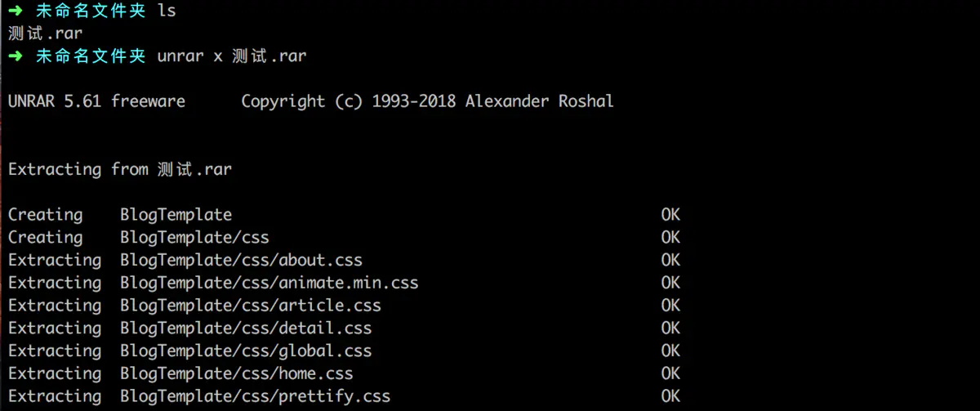Click the global.css file path
980x411 pixels.
(x=246, y=351)
